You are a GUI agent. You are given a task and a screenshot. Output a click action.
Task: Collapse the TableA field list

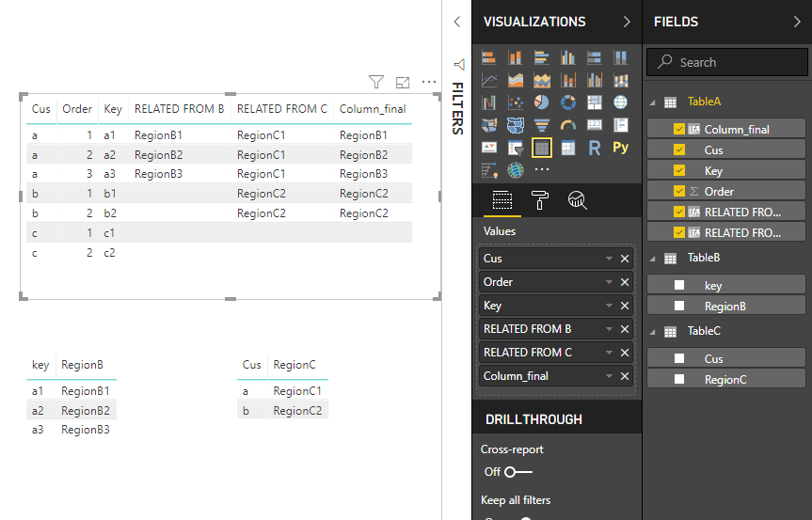652,102
